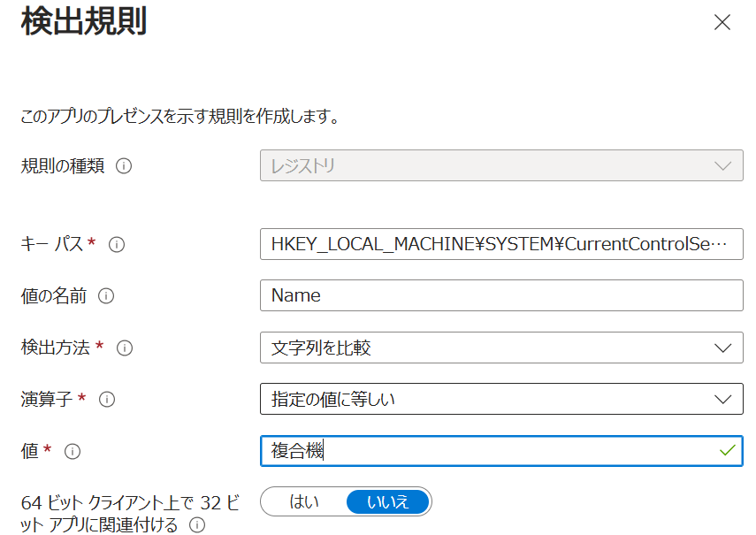Click the 値 text box containing 複合機

tap(486, 451)
